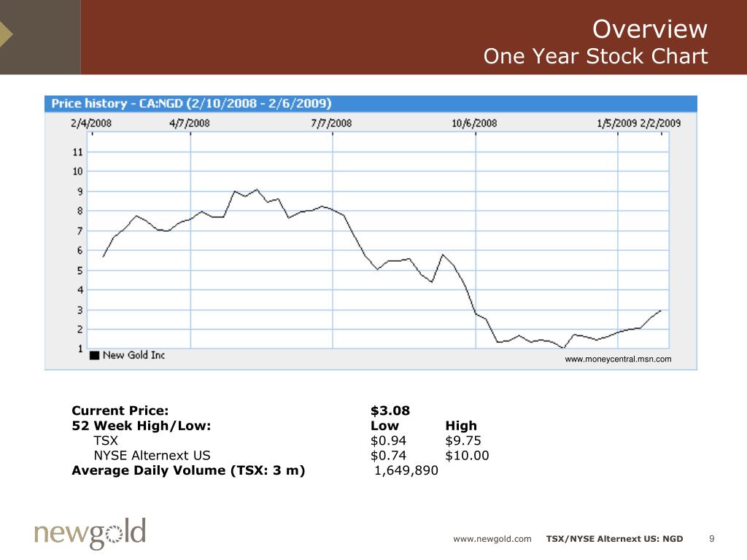
Task: Click the y-axis value 8
Action: coord(80,211)
